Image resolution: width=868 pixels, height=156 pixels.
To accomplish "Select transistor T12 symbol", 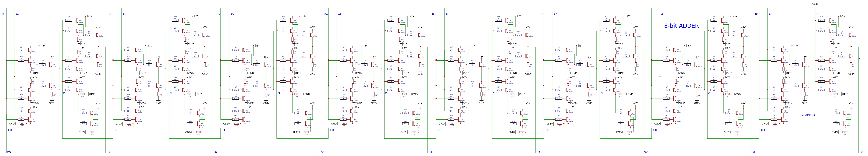I will coord(830,20).
